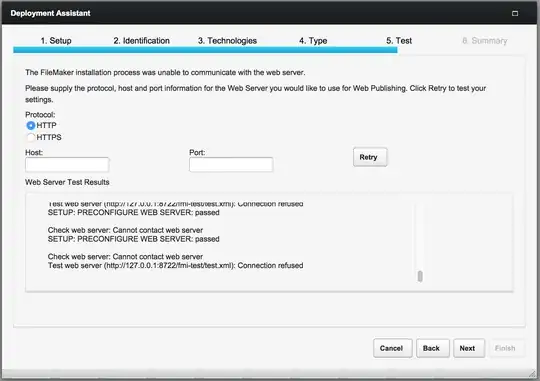
Task: Click the first 'SETUP: PRECONFIGURE WEB SERVER: passed' line
Action: pyautogui.click(x=134, y=213)
